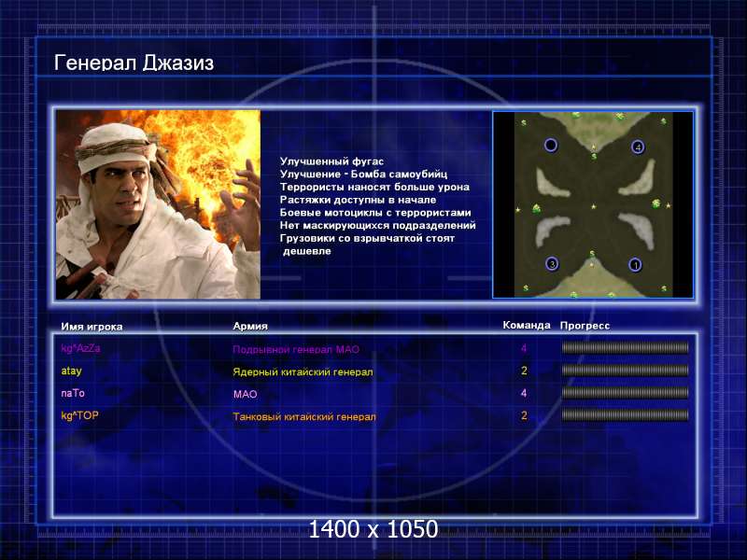The height and width of the screenshot is (560, 747).
Task: Click the loading progress bar for kg^AzZa
Action: [625, 348]
